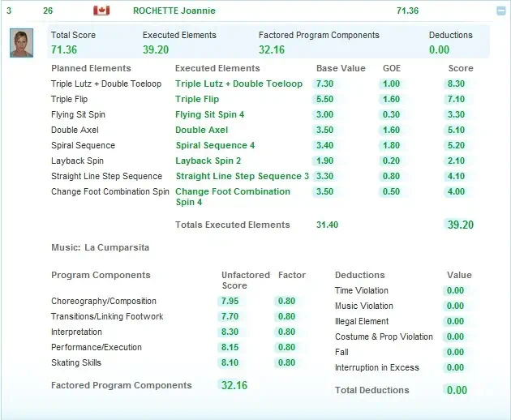Screen dimensions: 511x420
Task: Select the Triple Lutz + Double Toeloop executed element
Action: tap(238, 84)
